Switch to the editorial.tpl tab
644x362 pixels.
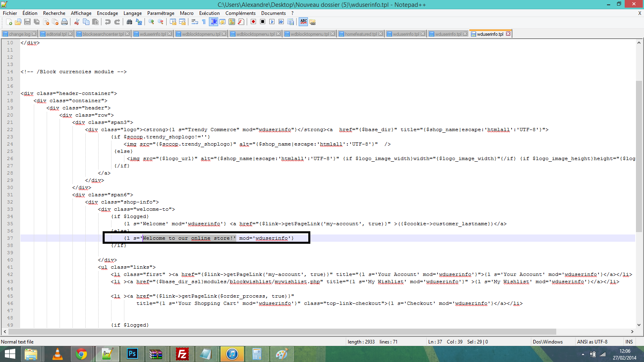[56, 34]
